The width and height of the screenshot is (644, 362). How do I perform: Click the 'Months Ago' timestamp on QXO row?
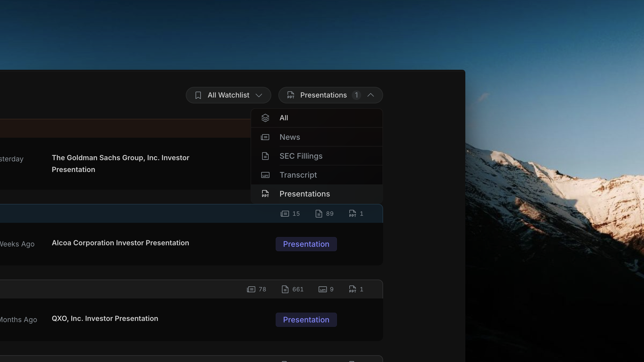click(x=18, y=320)
